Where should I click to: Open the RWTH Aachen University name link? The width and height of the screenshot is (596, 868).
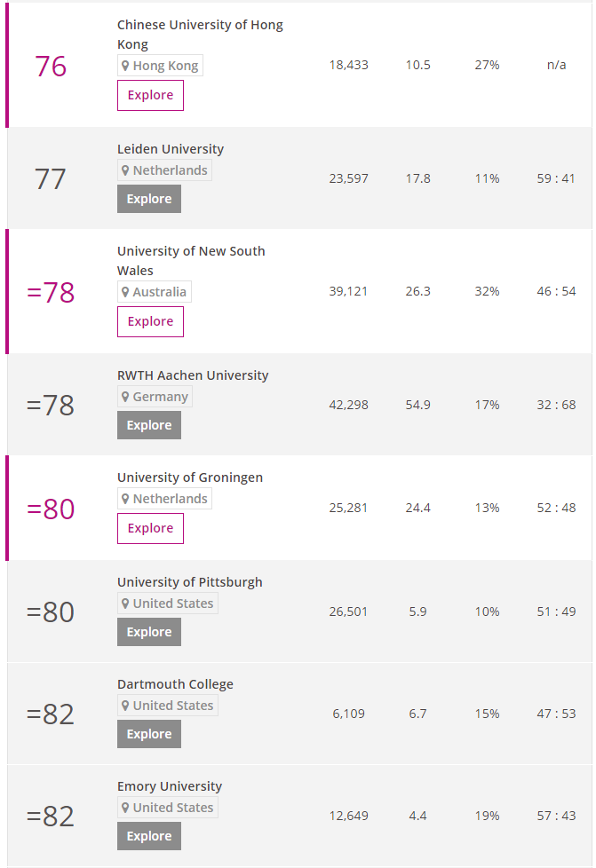click(x=193, y=375)
